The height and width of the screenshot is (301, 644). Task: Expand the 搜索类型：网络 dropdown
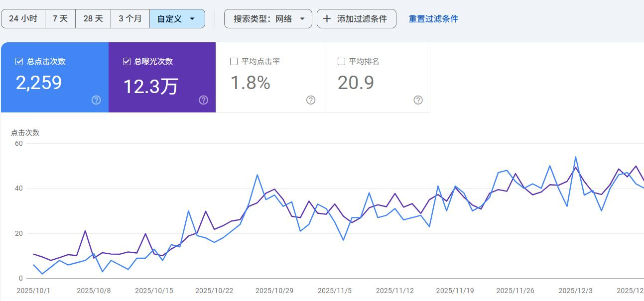pos(268,19)
